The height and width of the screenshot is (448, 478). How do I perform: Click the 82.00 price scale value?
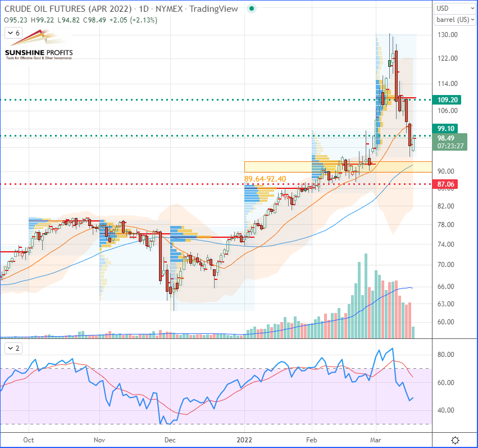(x=445, y=206)
